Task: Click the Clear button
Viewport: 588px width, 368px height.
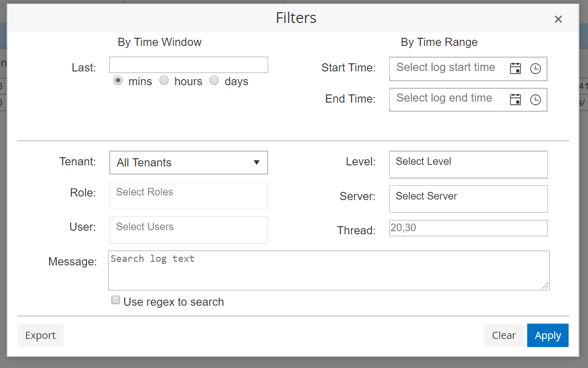Action: tap(504, 335)
